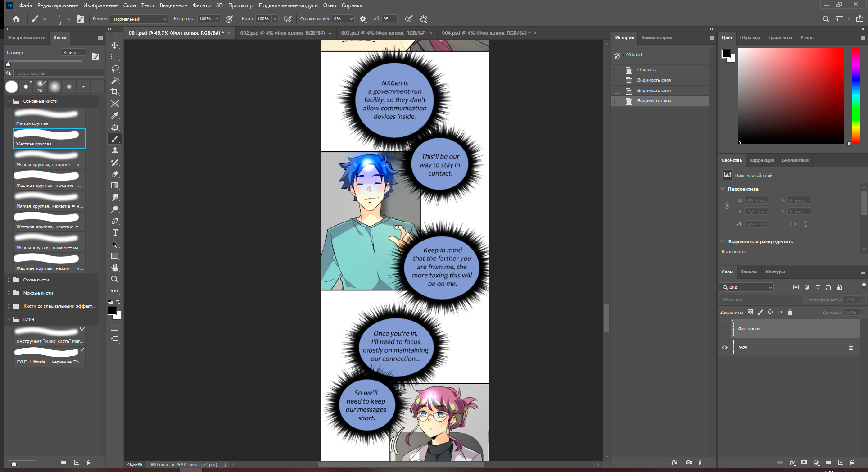Select the Pen tool
The image size is (868, 472).
pyautogui.click(x=115, y=221)
